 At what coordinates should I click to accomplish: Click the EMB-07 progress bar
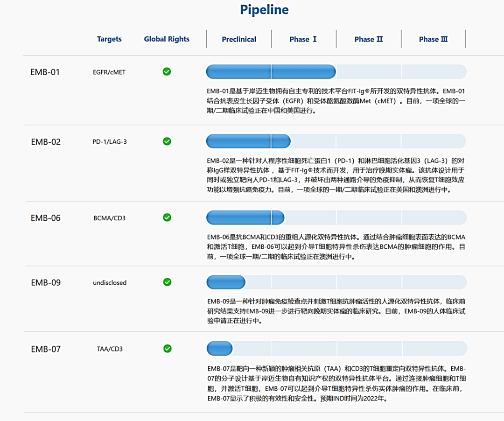pyautogui.click(x=337, y=349)
